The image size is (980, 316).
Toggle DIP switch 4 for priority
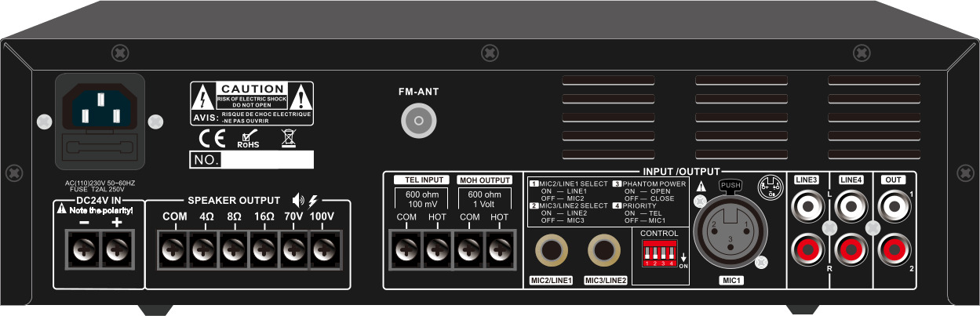tap(672, 253)
